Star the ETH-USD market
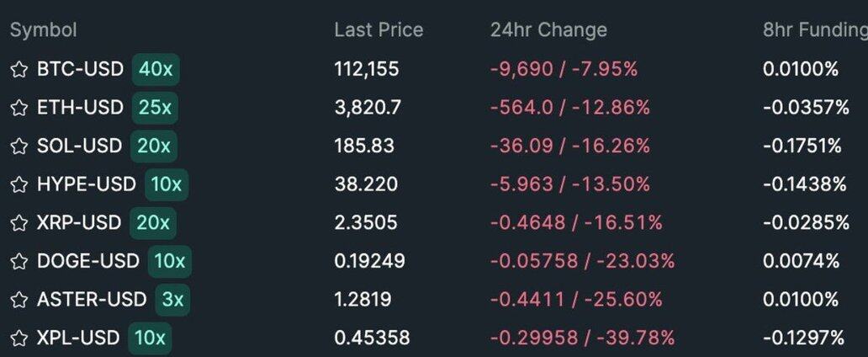The image size is (868, 357). tap(19, 108)
